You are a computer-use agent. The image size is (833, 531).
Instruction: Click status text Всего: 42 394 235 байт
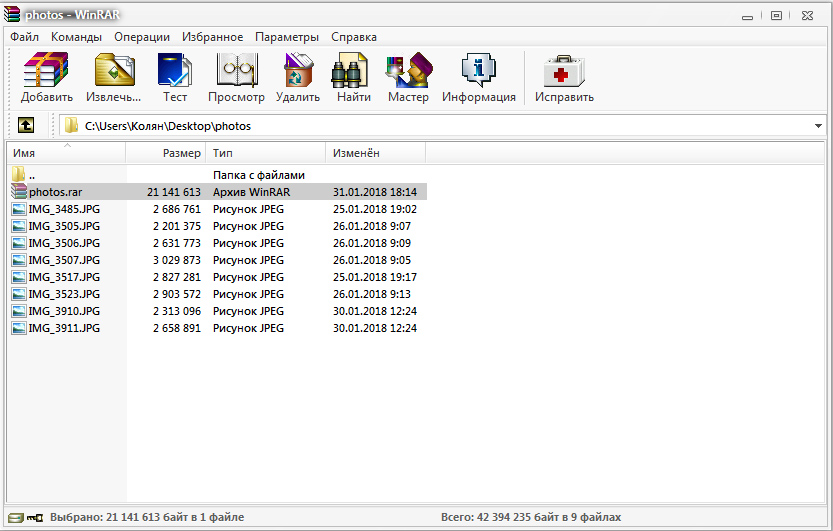tap(531, 517)
